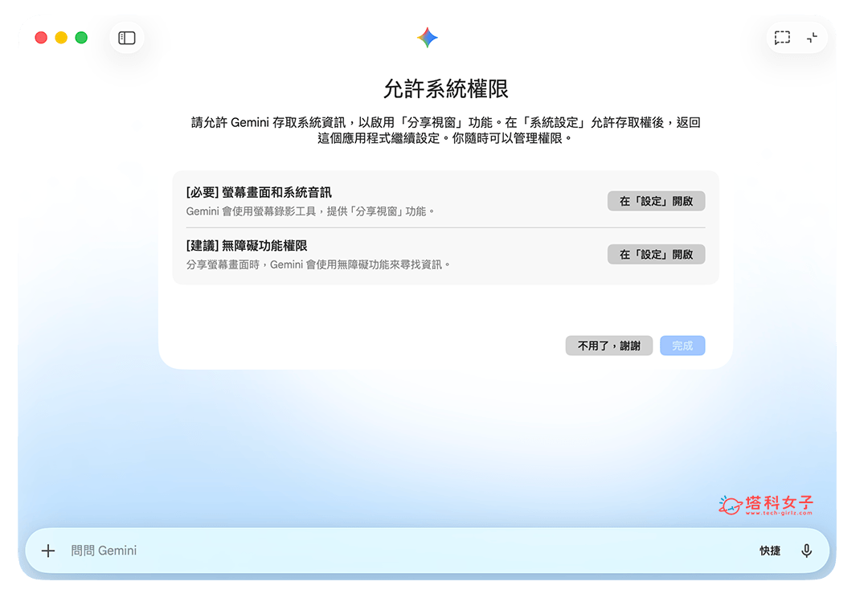Open attachments with the plus icon

pos(47,551)
